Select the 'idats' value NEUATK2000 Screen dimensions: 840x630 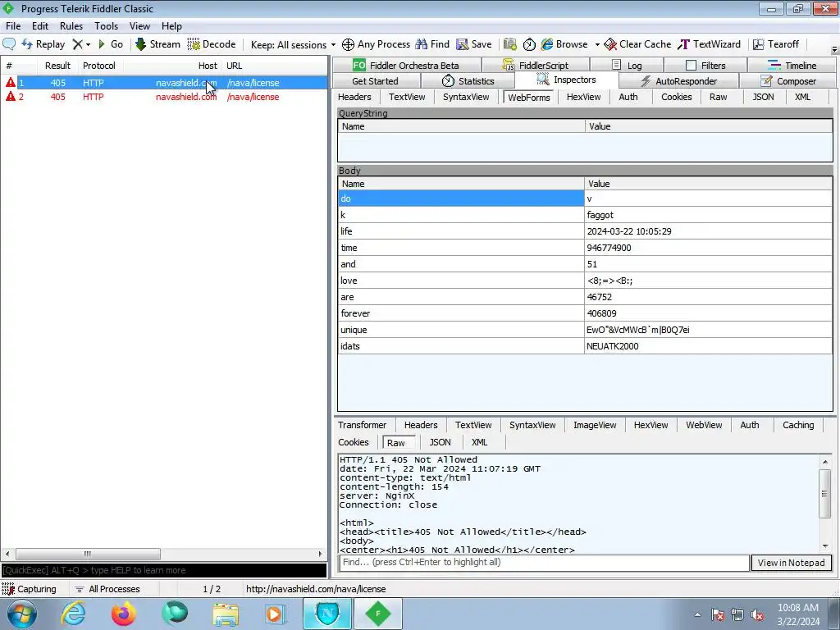[612, 346]
